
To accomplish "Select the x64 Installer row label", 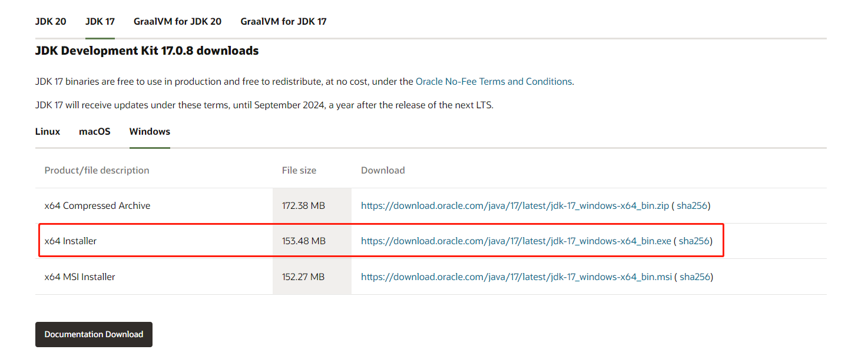I will pyautogui.click(x=71, y=241).
